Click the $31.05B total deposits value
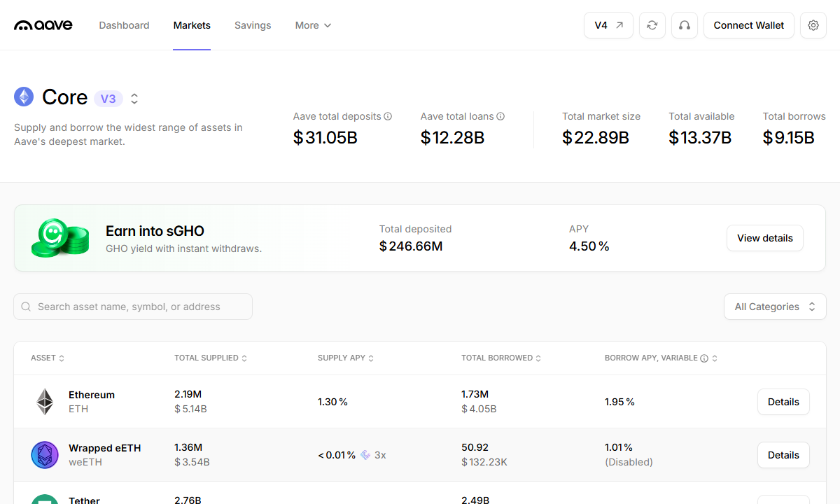Viewport: 840px width, 504px height. pos(325,138)
